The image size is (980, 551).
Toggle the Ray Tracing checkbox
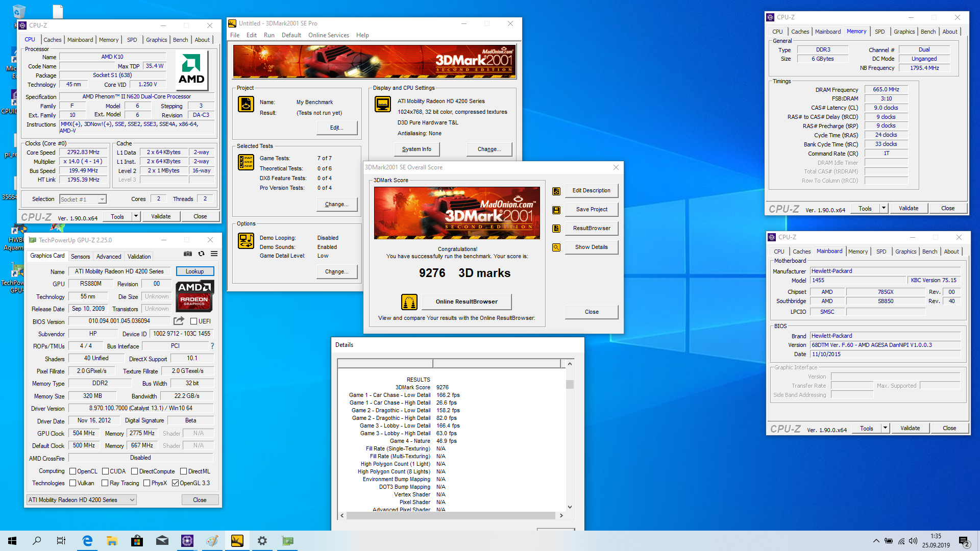click(105, 483)
